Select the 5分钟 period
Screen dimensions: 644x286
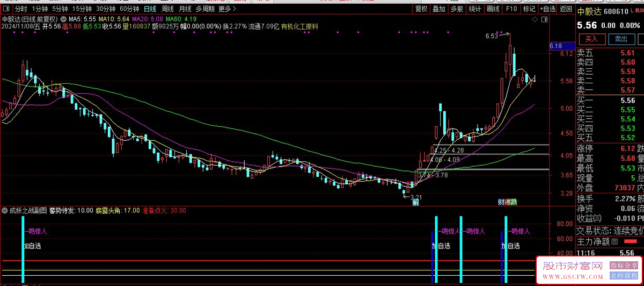point(60,9)
